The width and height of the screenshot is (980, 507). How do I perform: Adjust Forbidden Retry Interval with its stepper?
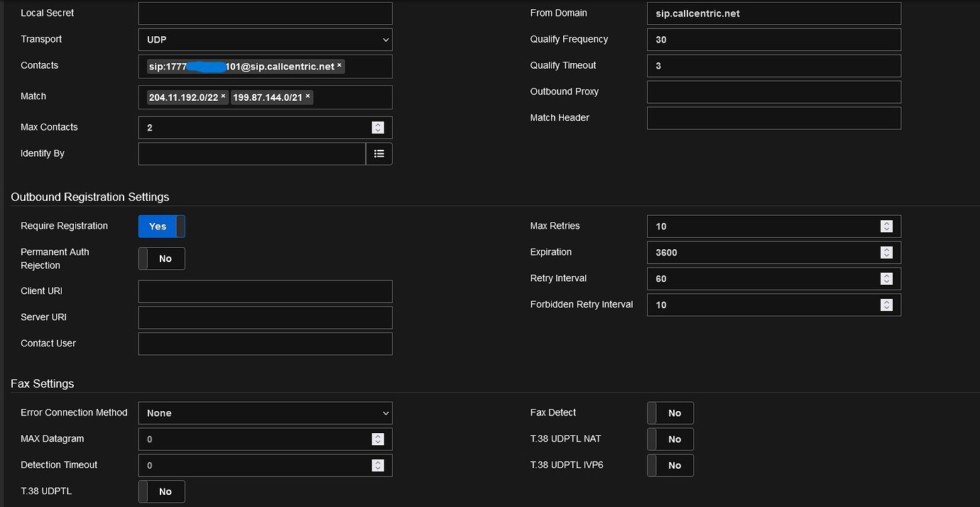coord(886,305)
